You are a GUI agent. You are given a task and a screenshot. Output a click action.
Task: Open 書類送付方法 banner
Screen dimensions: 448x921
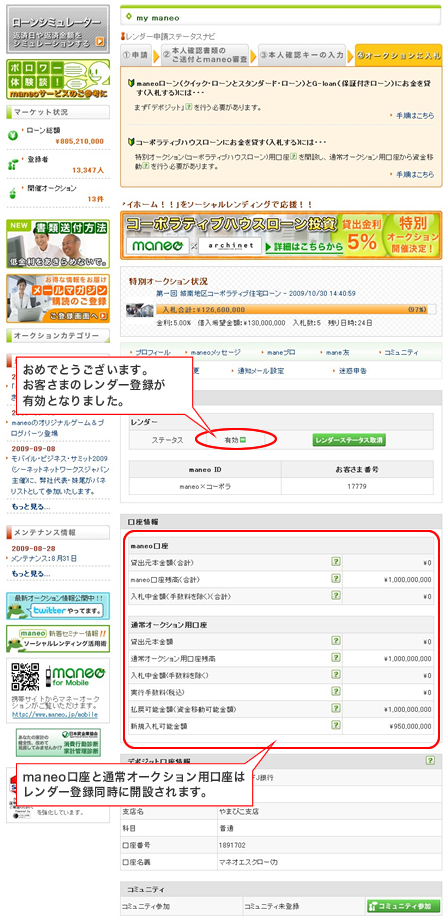pos(58,244)
